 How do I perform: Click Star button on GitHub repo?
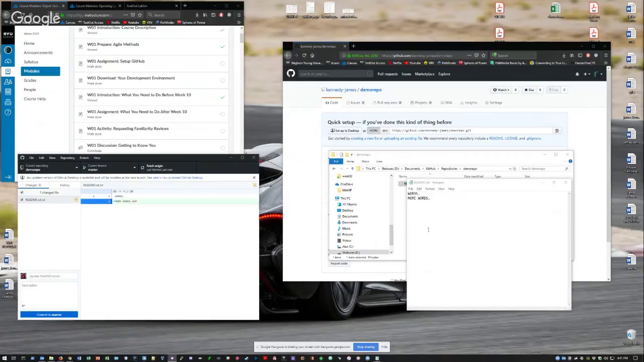[529, 90]
